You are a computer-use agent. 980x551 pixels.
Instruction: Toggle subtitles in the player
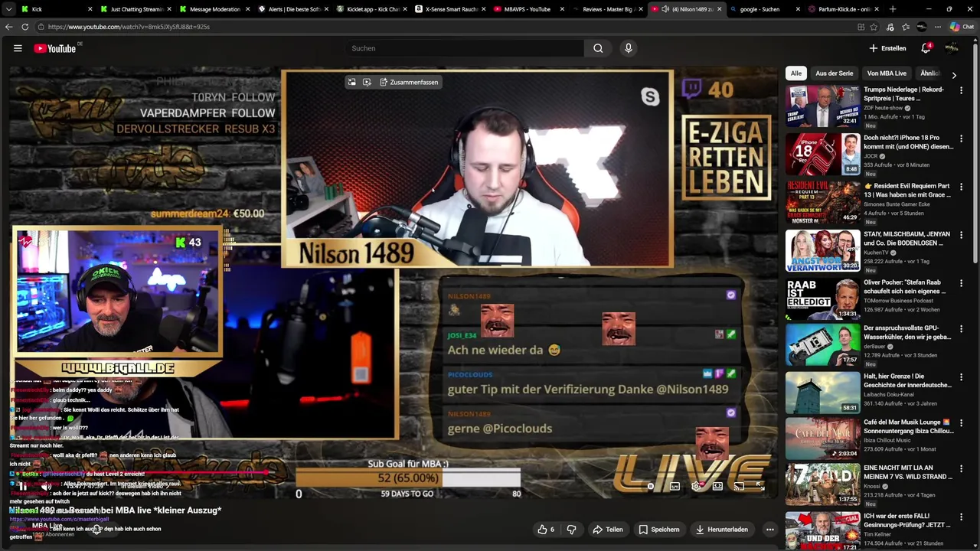tap(675, 486)
